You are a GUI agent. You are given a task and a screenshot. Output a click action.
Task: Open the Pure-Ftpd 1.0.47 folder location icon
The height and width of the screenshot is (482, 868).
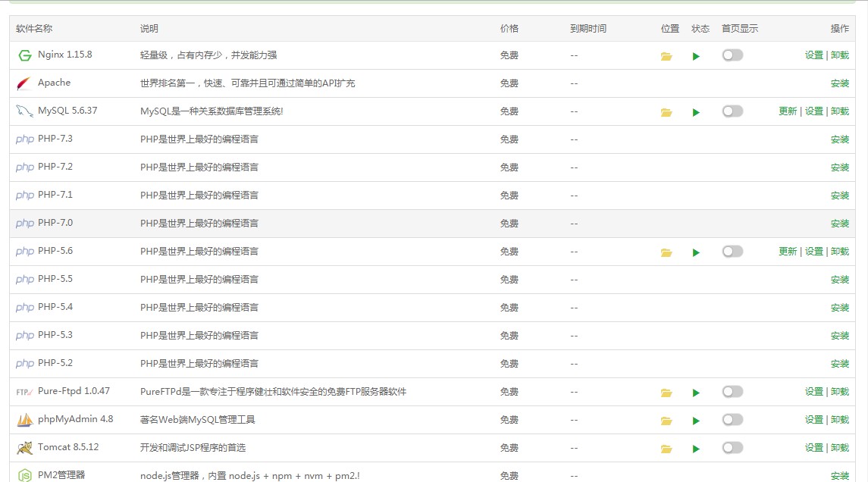[666, 393]
